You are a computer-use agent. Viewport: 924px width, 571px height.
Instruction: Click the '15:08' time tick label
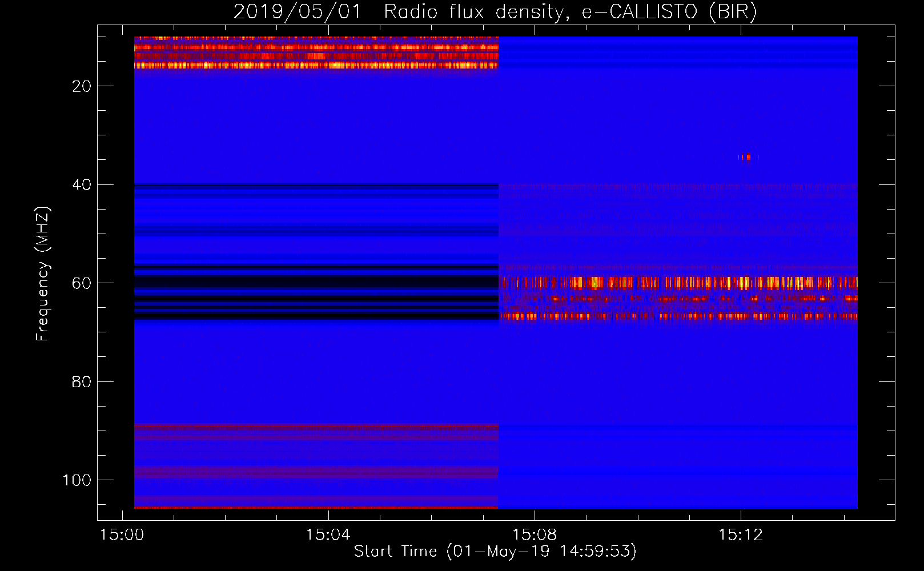[x=535, y=534]
